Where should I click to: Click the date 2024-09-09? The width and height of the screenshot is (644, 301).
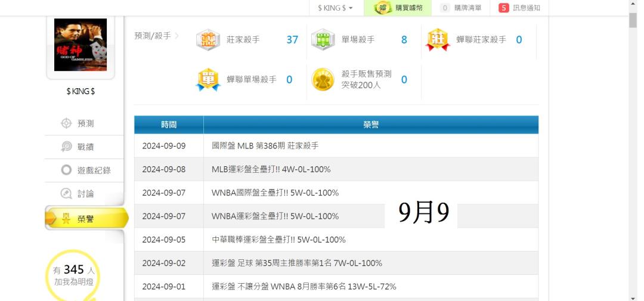164,146
